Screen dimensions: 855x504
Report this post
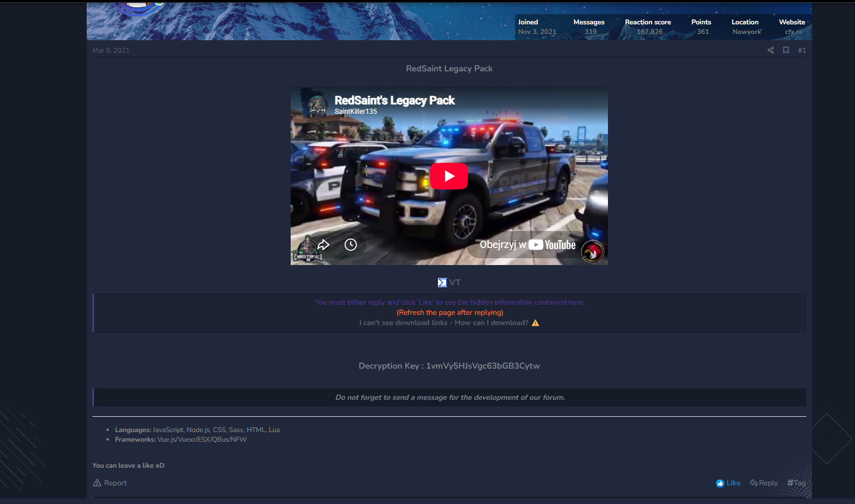tap(110, 483)
